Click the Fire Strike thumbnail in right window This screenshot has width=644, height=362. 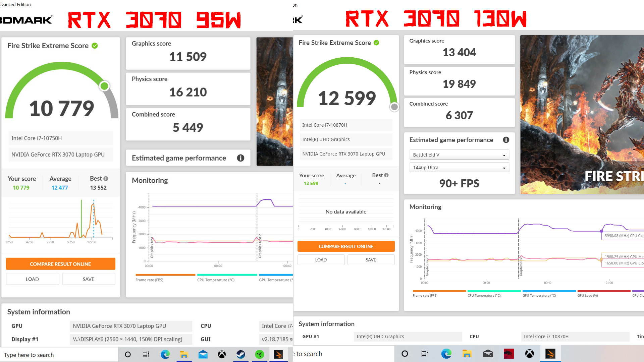coord(582,115)
